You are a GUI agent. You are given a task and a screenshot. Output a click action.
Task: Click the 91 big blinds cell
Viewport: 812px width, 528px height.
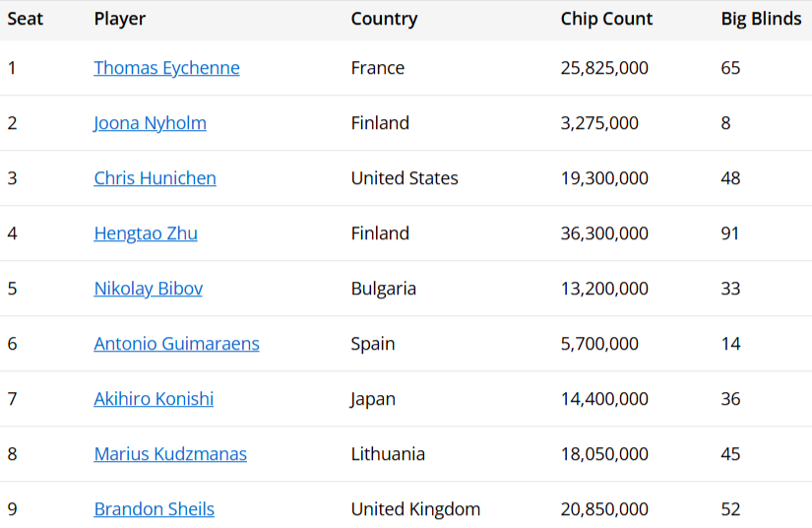pyautogui.click(x=730, y=233)
